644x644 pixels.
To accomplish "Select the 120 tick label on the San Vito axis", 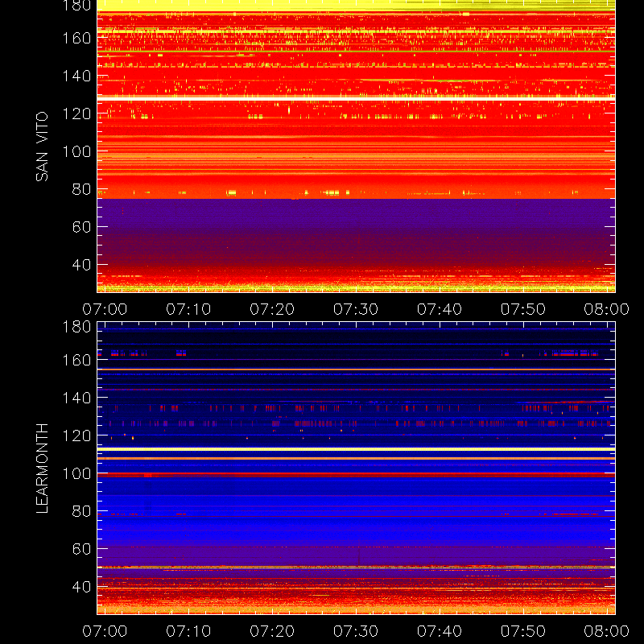I will coord(76,114).
